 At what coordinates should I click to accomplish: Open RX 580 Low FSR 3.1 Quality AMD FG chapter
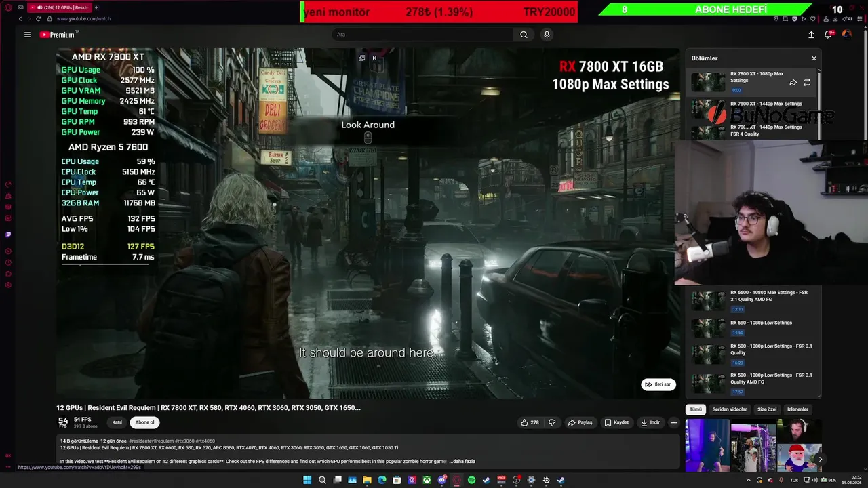(752, 384)
